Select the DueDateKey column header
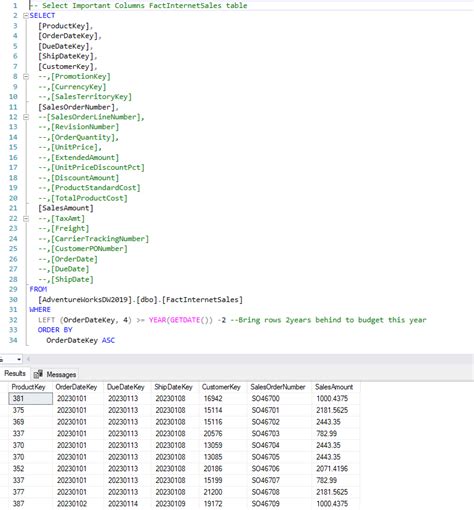 (x=126, y=387)
